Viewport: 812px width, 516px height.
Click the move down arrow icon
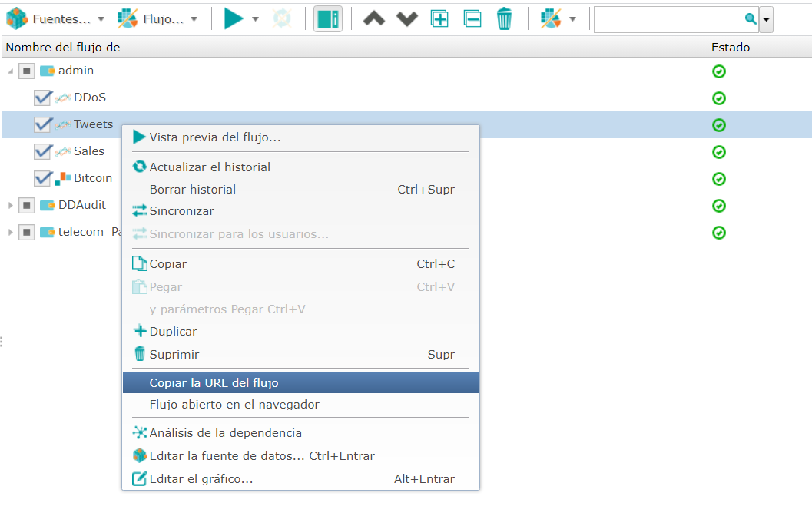pyautogui.click(x=406, y=18)
